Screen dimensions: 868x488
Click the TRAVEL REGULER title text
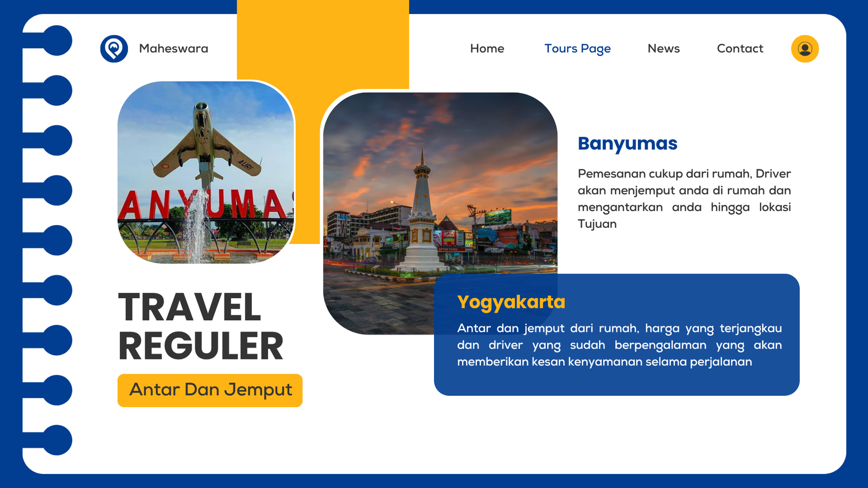(200, 326)
